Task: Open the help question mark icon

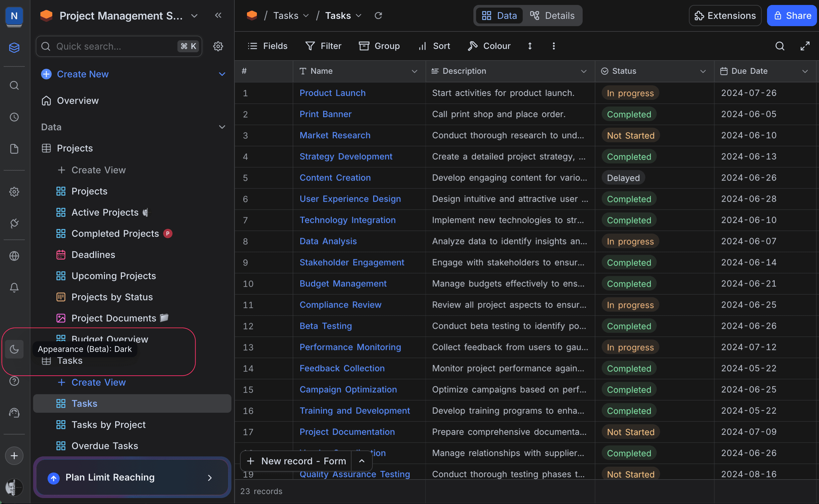Action: 14,381
